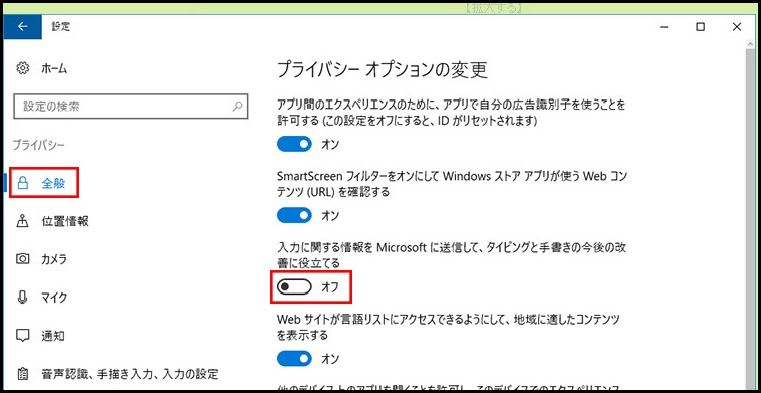The width and height of the screenshot is (761, 393).
Task: Open 音声認識、手描き入力 clipboard icon
Action: click(22, 374)
